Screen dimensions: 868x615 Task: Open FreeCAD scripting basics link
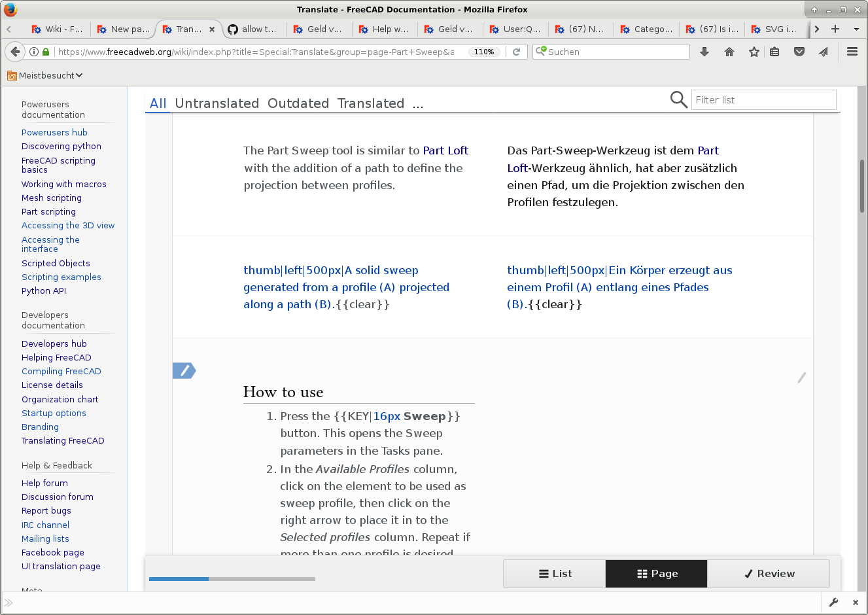coord(58,165)
